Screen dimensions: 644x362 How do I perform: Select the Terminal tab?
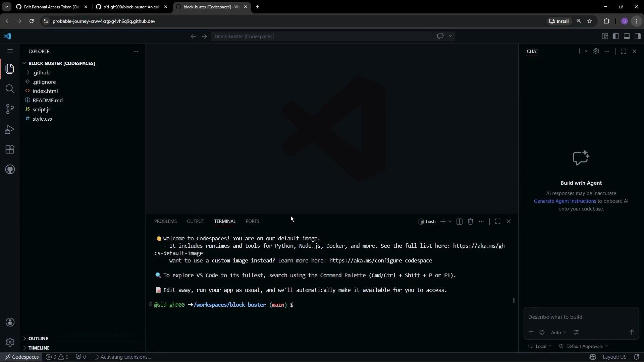click(225, 222)
